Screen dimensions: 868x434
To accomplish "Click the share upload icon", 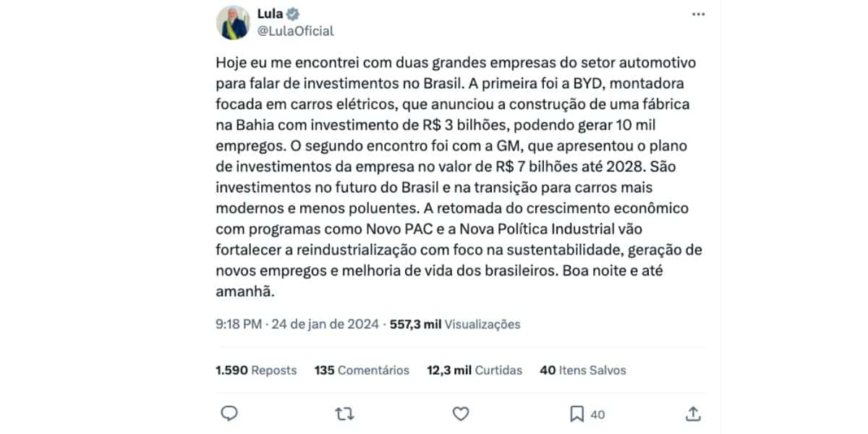I will click(693, 414).
